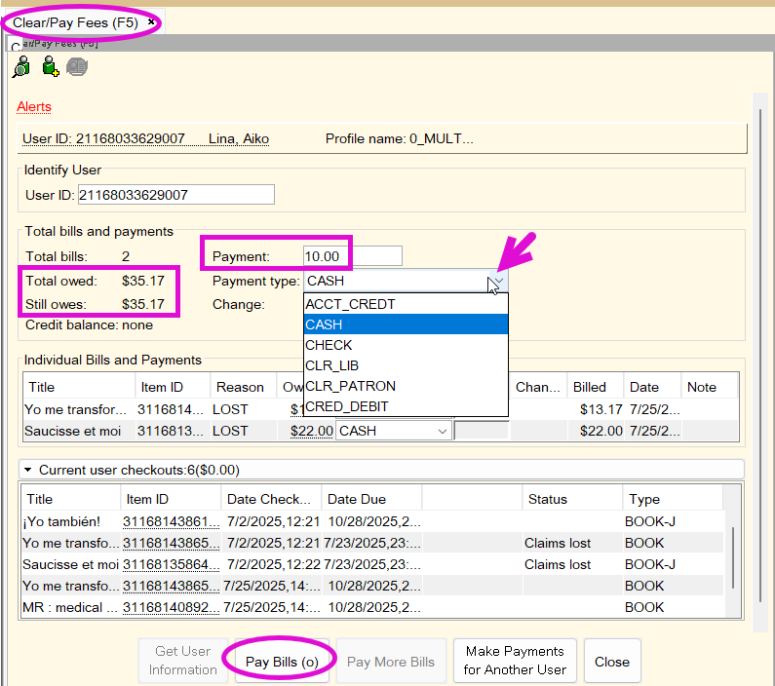Viewport: 775px width, 686px height.
Task: Click the Title column header in bills table
Action: coord(79,387)
